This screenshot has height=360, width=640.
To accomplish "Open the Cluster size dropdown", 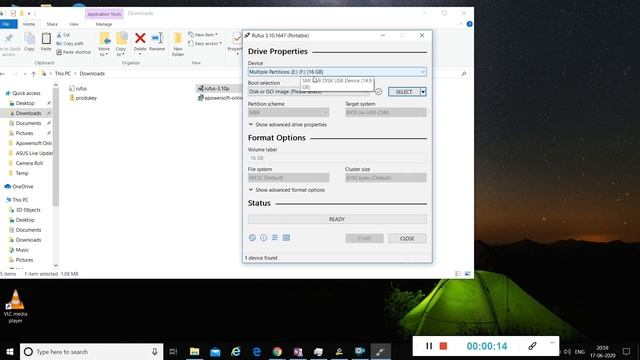I will (386, 178).
